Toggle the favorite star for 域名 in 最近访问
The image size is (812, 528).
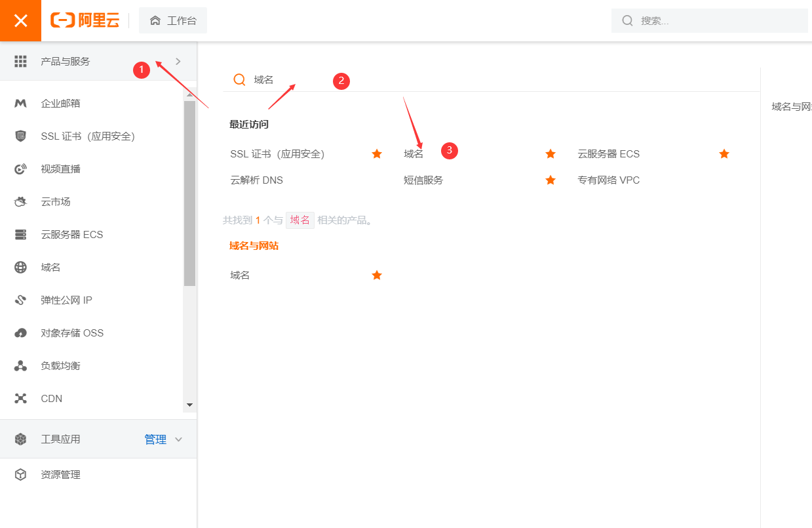(x=551, y=153)
